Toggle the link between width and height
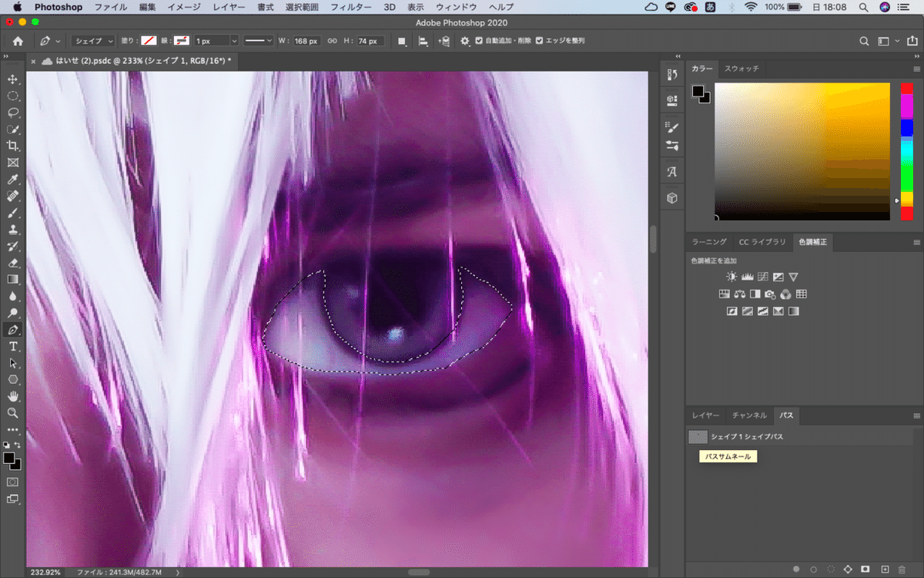 click(333, 41)
